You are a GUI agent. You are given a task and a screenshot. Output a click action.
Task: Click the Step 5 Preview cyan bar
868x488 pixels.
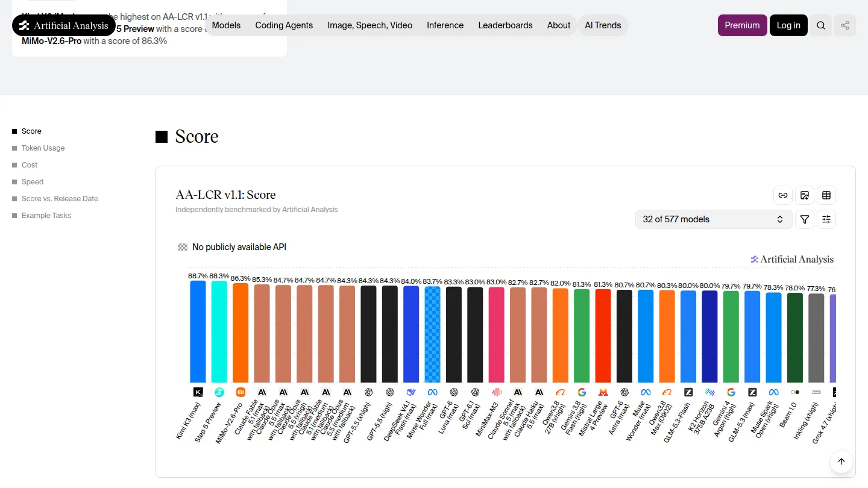pyautogui.click(x=219, y=332)
